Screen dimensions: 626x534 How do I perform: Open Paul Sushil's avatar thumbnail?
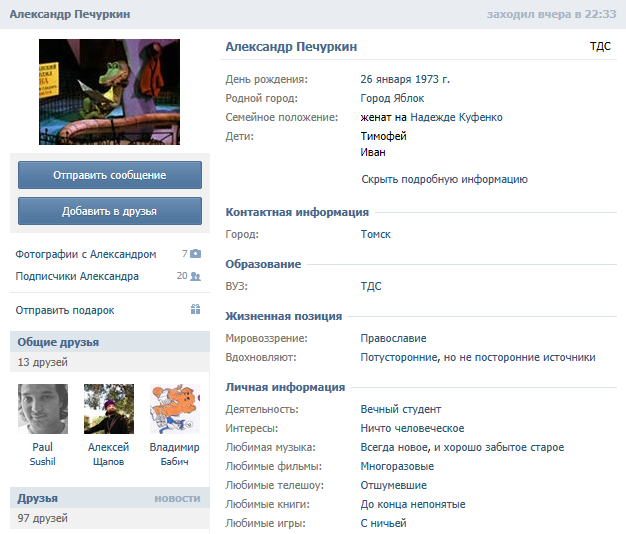click(x=43, y=409)
